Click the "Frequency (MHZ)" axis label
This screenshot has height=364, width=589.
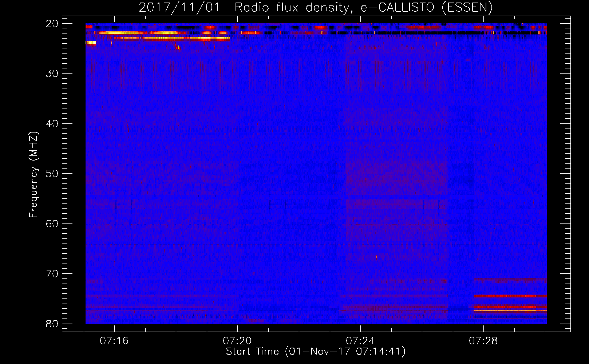33,175
